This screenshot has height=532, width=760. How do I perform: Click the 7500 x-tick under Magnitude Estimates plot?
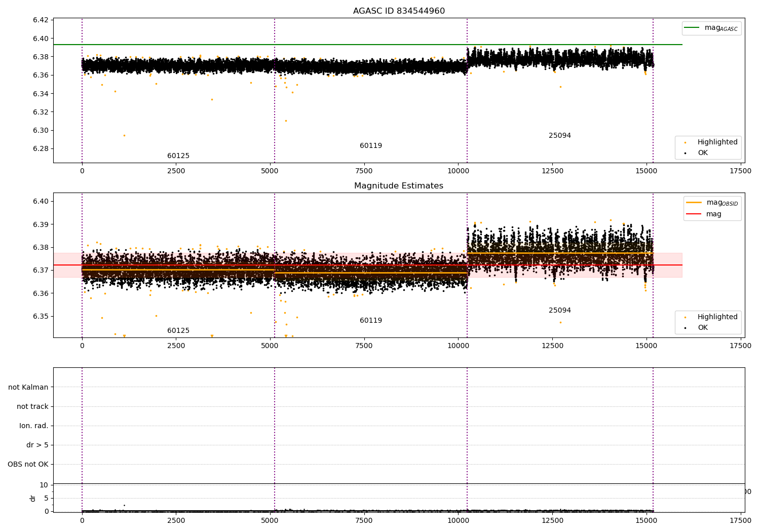pyautogui.click(x=364, y=346)
